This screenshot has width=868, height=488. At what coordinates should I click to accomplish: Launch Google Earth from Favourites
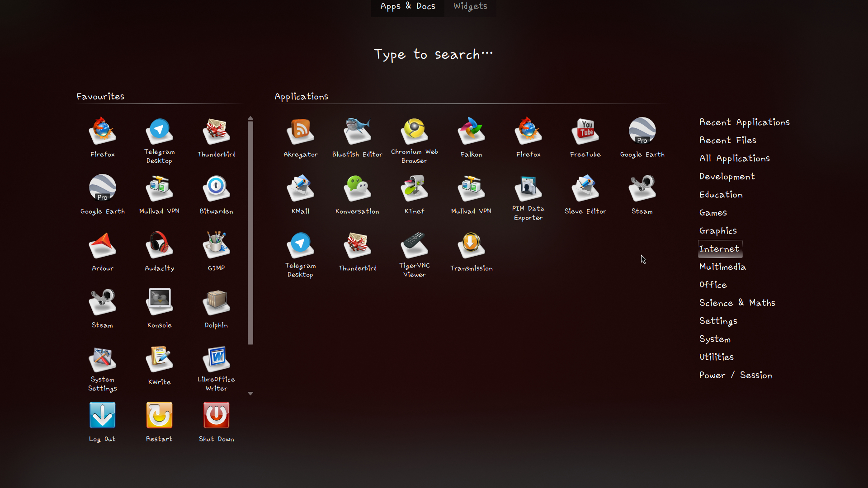tap(103, 195)
